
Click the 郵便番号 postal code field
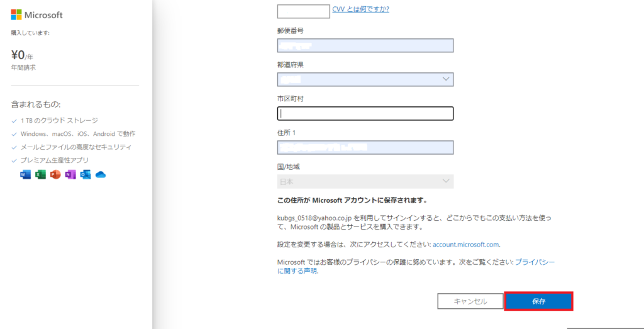365,45
